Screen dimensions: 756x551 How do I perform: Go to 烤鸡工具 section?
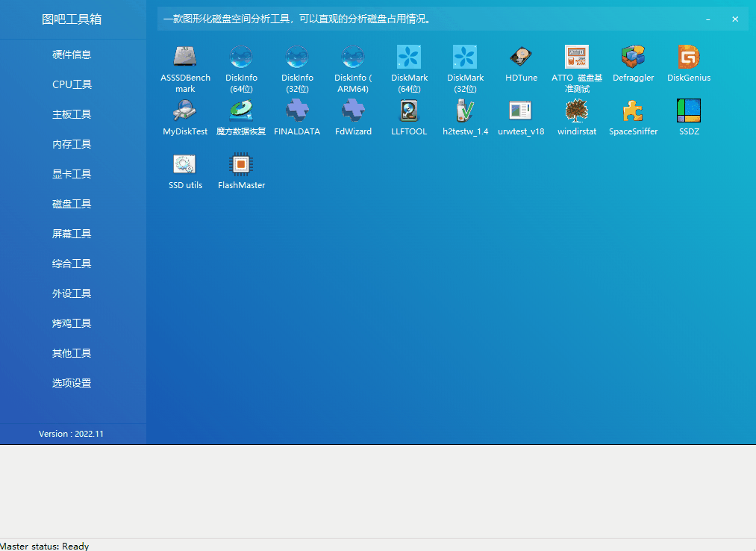pyautogui.click(x=72, y=323)
